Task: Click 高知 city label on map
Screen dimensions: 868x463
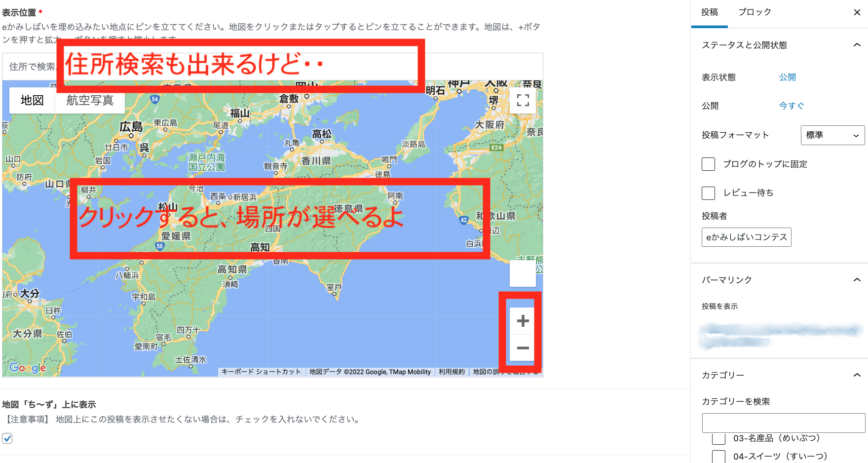Action: [260, 247]
